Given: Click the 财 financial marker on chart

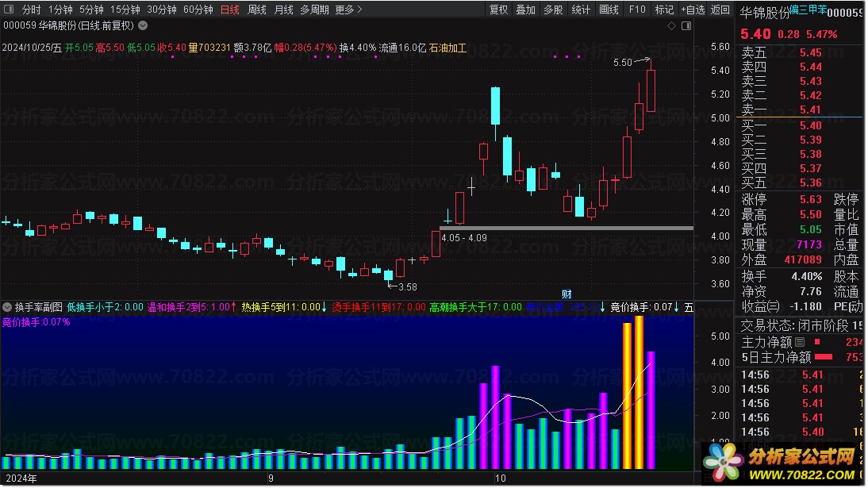Looking at the screenshot, I should [x=567, y=294].
